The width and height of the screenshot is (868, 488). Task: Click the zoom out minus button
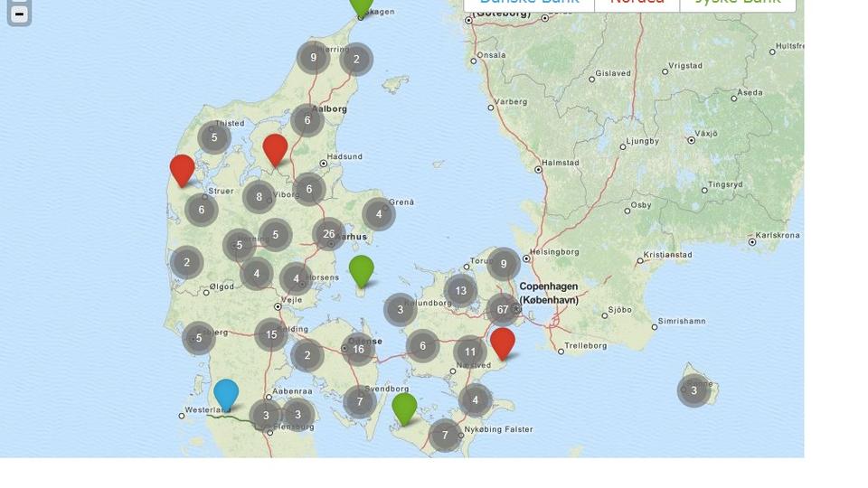point(19,14)
